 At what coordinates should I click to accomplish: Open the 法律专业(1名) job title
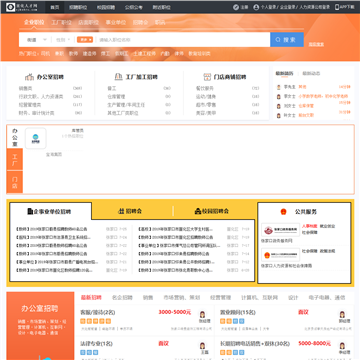(x=97, y=344)
